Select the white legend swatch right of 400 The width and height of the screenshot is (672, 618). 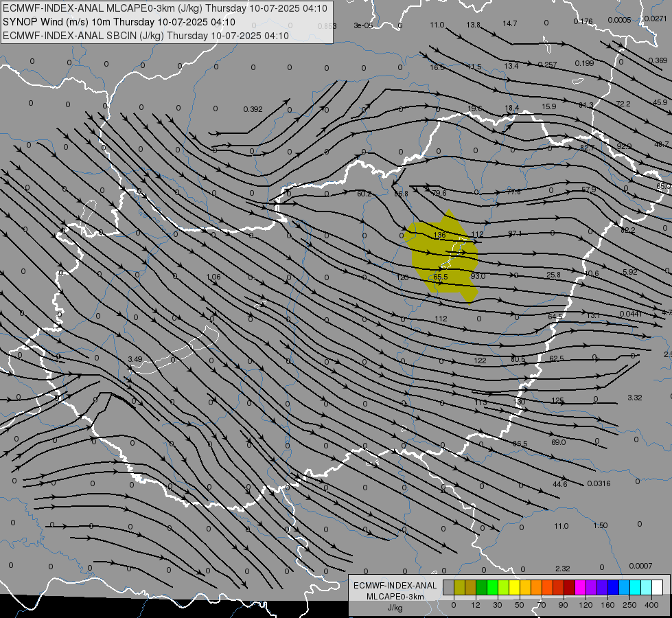tap(657, 587)
